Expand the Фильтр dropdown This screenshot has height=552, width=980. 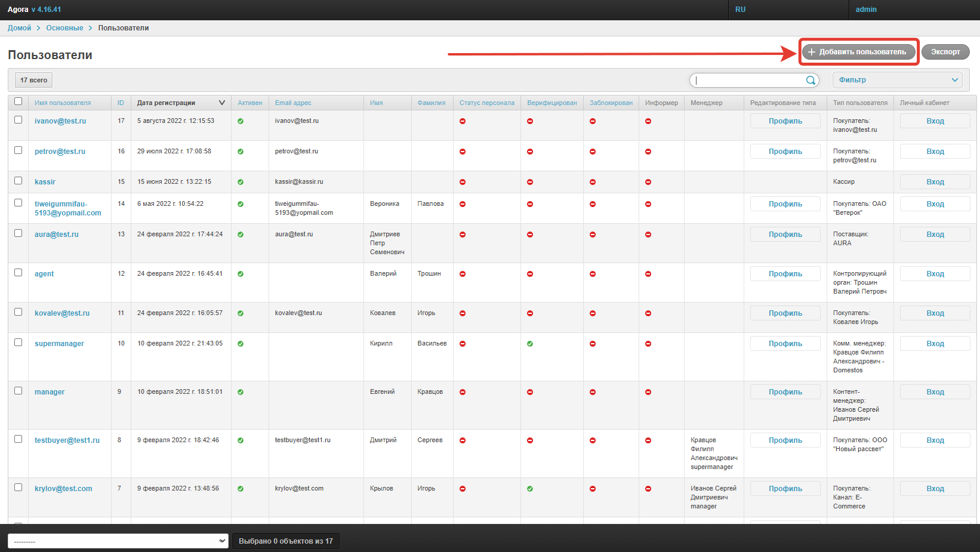point(897,80)
